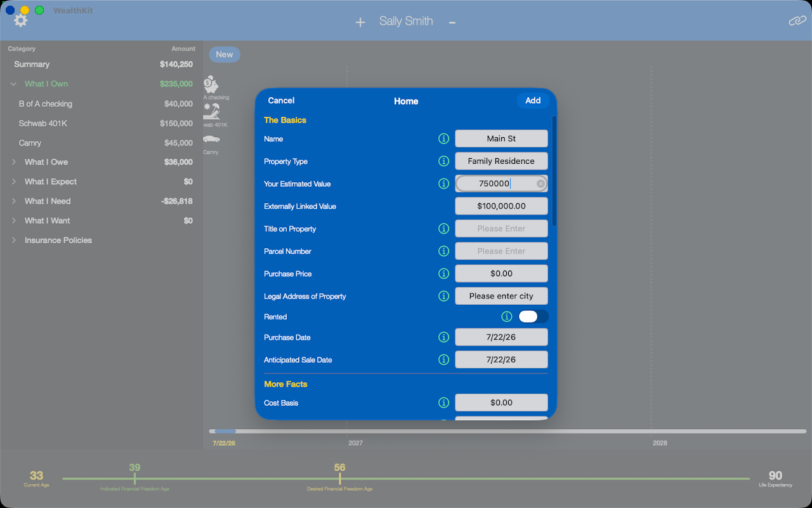Open the Property Type Family Residence selector
This screenshot has height=508, width=812.
click(x=501, y=161)
